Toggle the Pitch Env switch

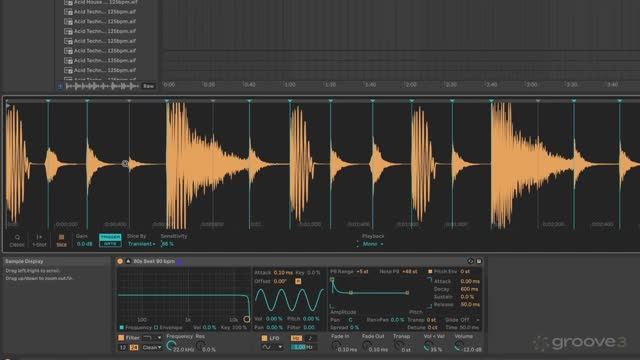click(x=430, y=271)
